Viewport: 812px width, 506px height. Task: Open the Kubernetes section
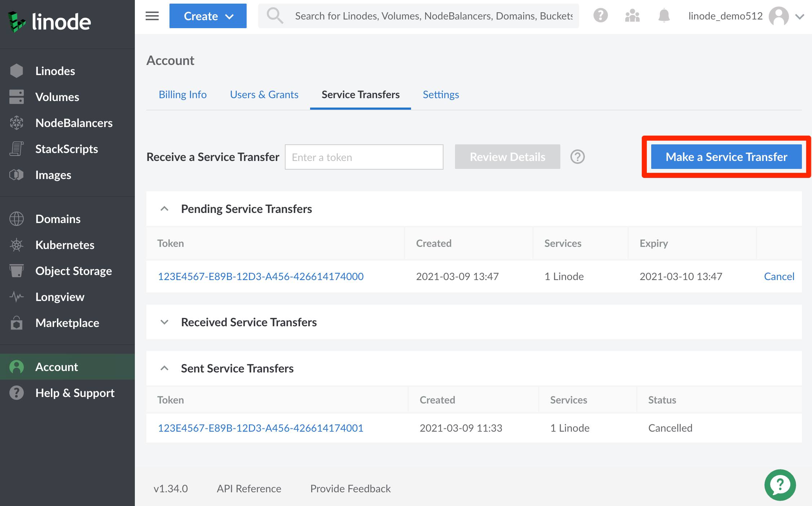click(x=65, y=245)
